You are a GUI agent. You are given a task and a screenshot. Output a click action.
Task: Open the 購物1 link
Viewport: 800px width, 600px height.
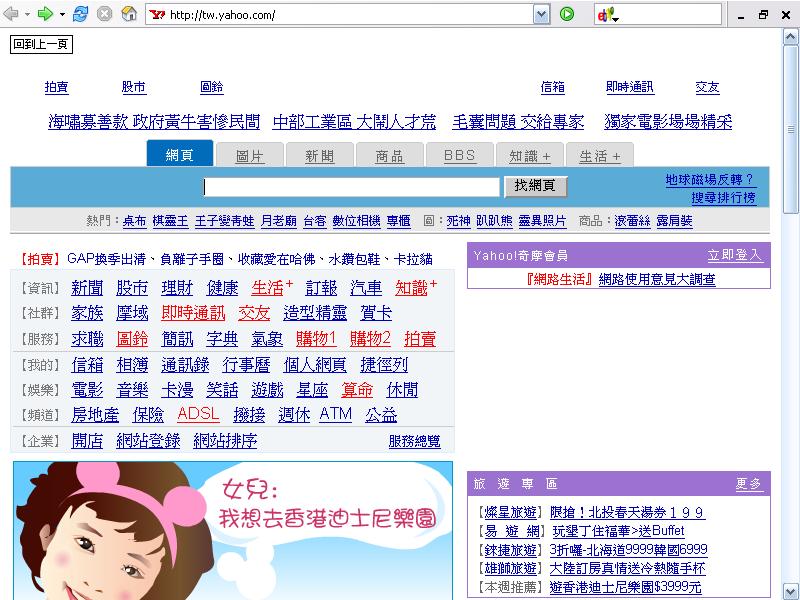click(316, 339)
